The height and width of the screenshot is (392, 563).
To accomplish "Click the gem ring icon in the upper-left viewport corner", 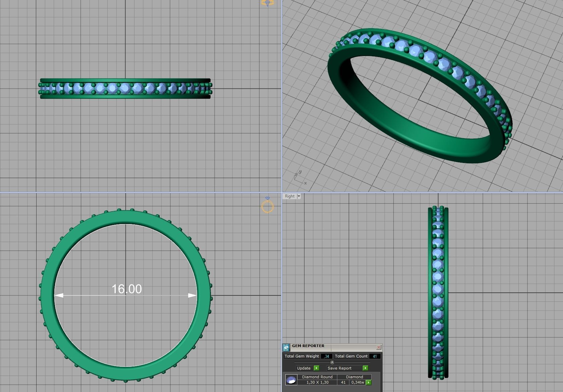I will pos(267,3).
